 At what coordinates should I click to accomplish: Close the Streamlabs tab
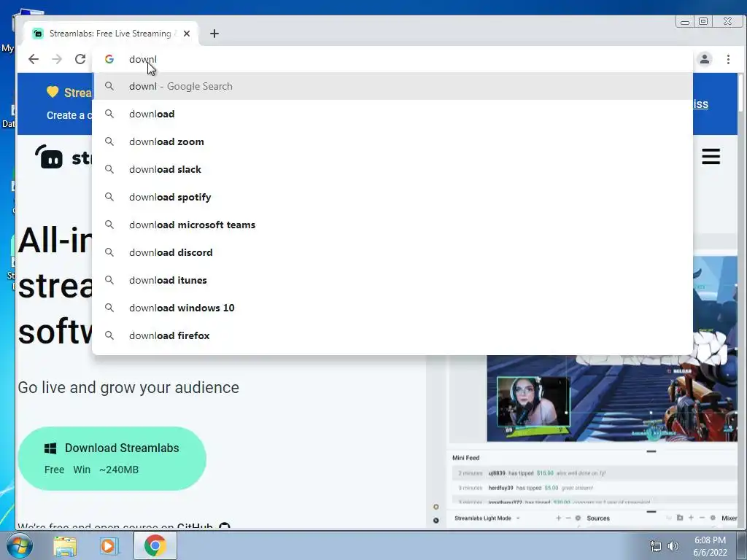tap(187, 34)
